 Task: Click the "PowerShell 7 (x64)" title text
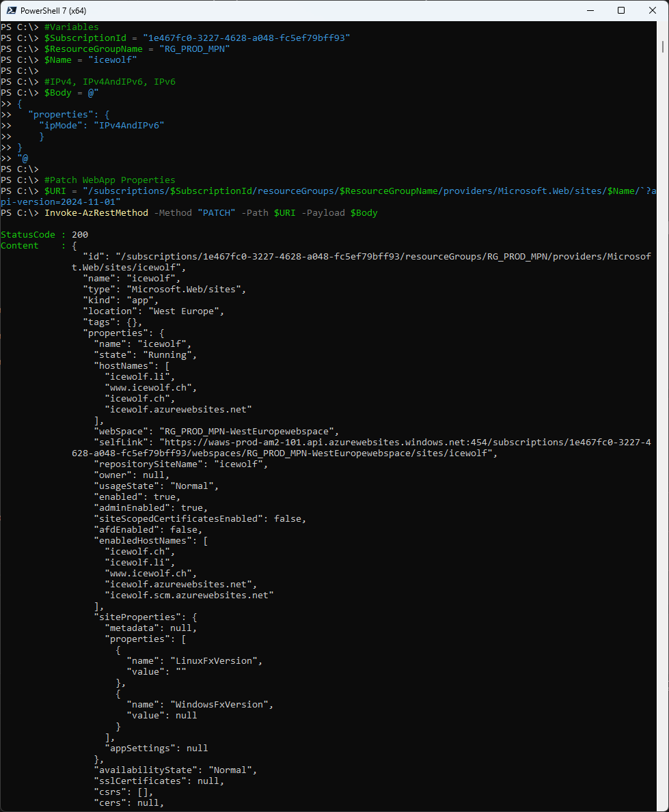[x=54, y=11]
